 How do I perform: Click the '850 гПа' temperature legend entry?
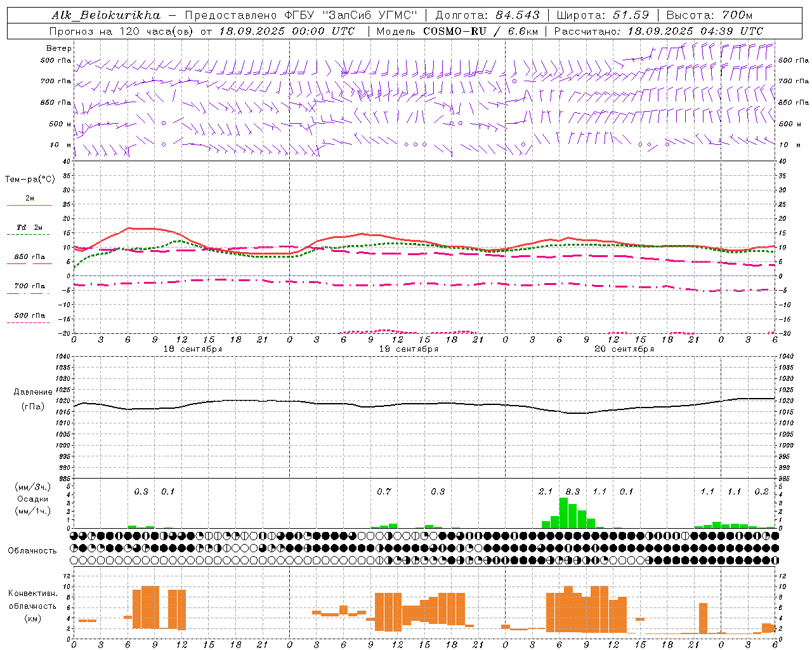pos(30,257)
